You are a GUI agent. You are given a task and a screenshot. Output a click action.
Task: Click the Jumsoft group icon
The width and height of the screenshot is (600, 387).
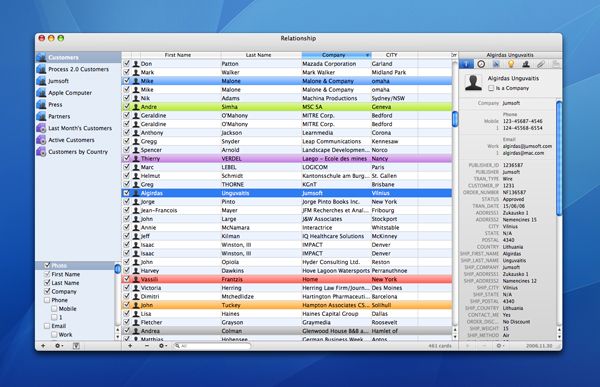(41, 81)
